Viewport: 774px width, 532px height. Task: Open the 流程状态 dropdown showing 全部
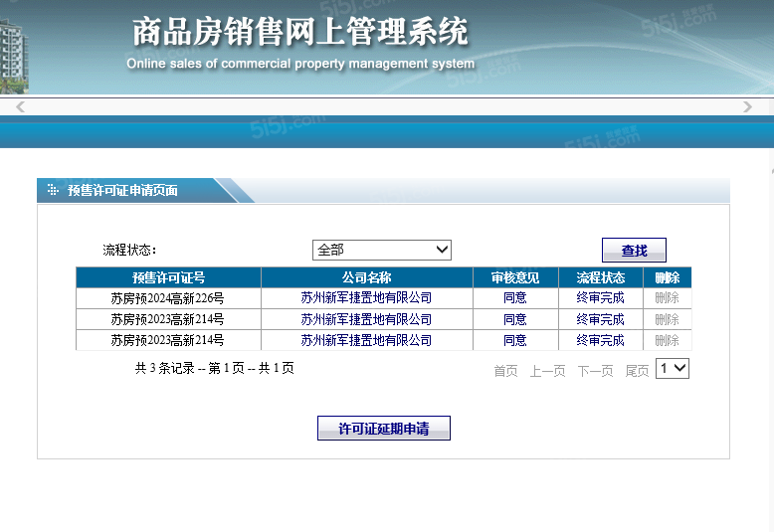pyautogui.click(x=382, y=250)
